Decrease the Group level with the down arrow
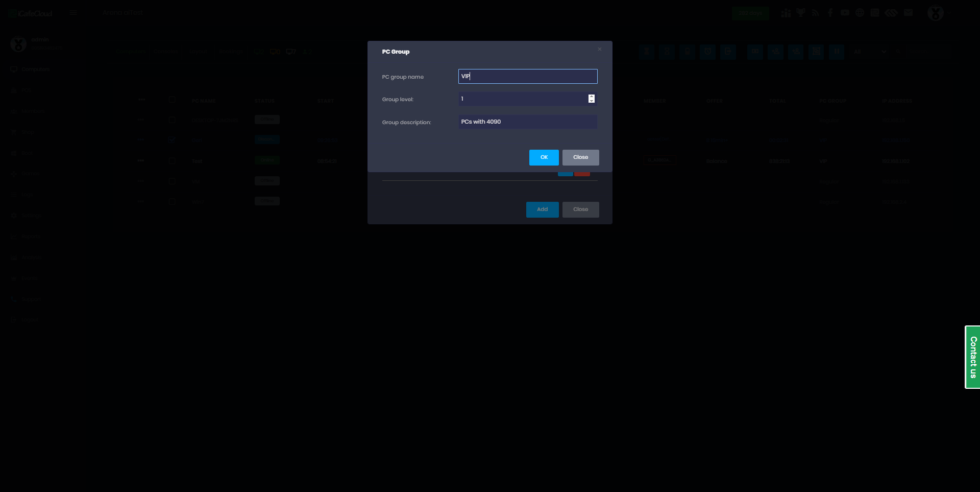Screen dimensions: 980x492 point(592,101)
